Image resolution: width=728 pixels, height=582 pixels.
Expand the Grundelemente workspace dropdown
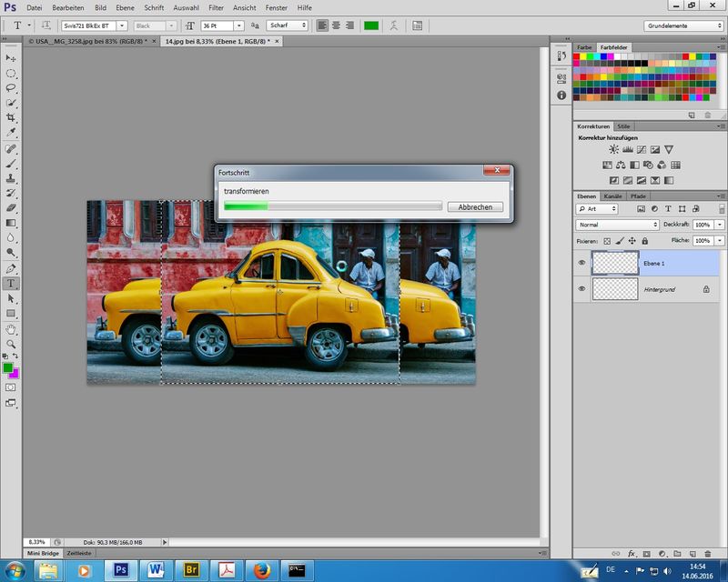pos(682,25)
